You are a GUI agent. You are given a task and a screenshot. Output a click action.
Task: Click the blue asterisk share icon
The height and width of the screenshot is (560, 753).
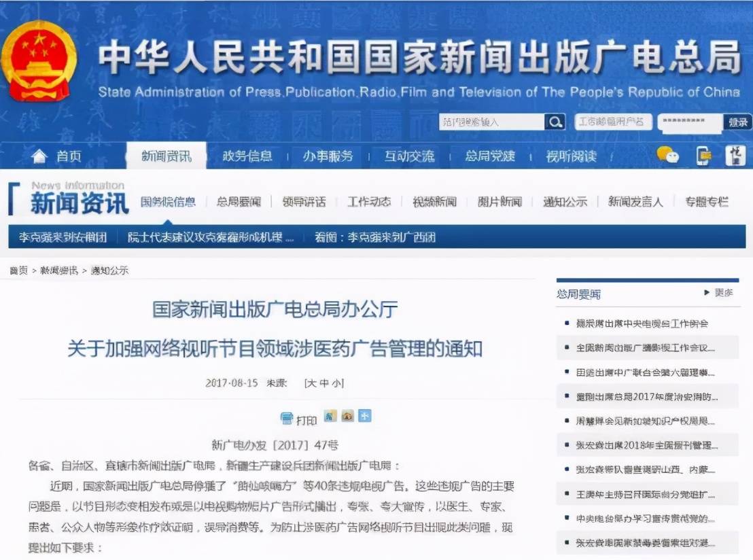point(365,415)
